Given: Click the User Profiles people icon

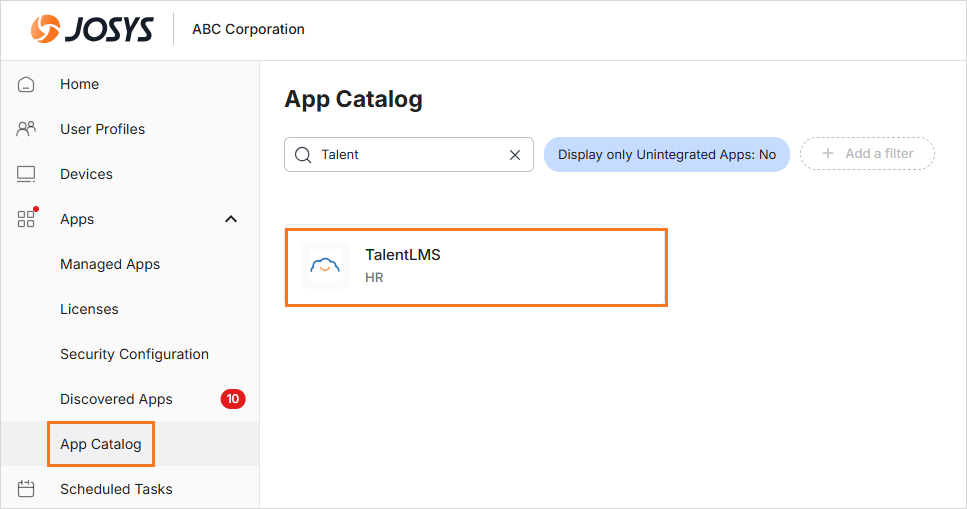Looking at the screenshot, I should click(26, 129).
